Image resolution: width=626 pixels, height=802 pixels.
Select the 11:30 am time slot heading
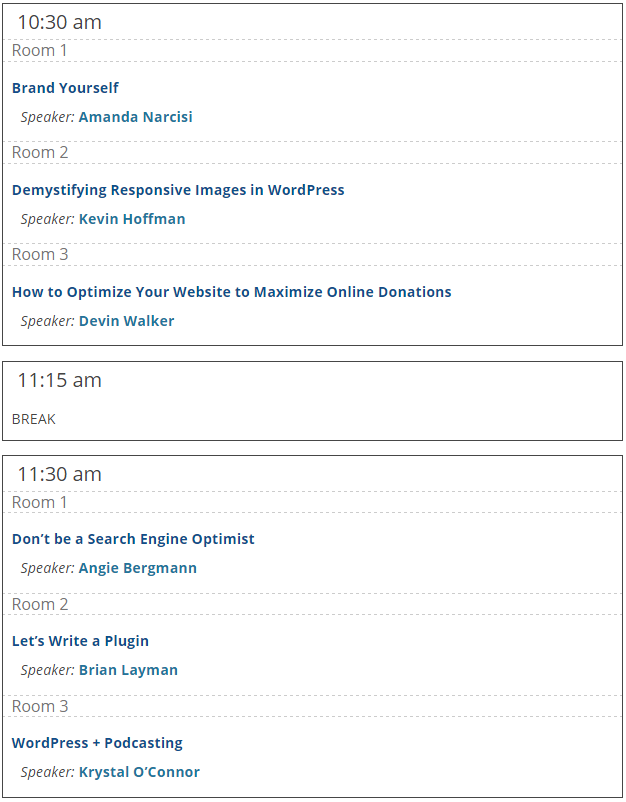[60, 474]
